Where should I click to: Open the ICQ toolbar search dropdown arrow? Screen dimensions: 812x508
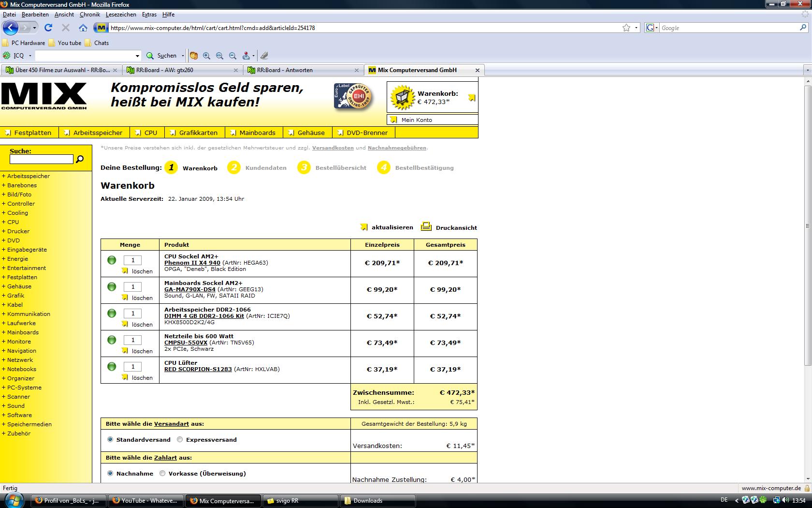click(137, 56)
